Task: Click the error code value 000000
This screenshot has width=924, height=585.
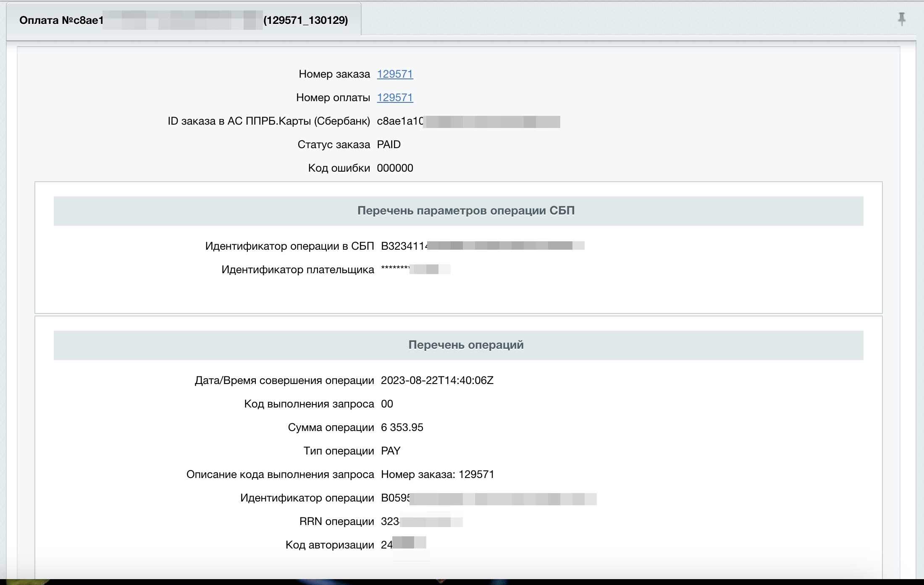Action: (x=395, y=168)
